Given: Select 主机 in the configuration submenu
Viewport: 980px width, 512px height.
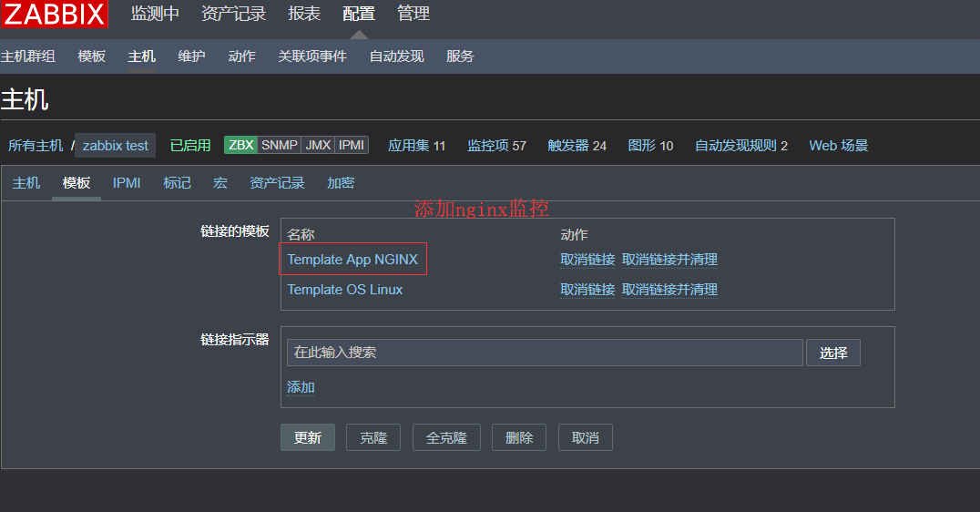Looking at the screenshot, I should (142, 56).
